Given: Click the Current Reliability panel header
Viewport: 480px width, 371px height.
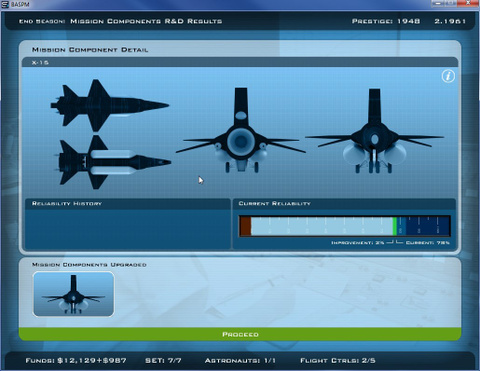Looking at the screenshot, I should click(x=344, y=204).
